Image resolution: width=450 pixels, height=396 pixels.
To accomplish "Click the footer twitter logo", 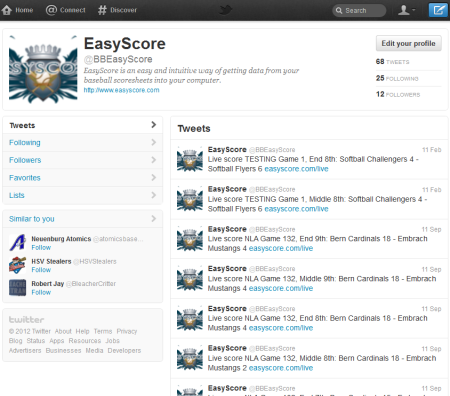I will pyautogui.click(x=26, y=320).
